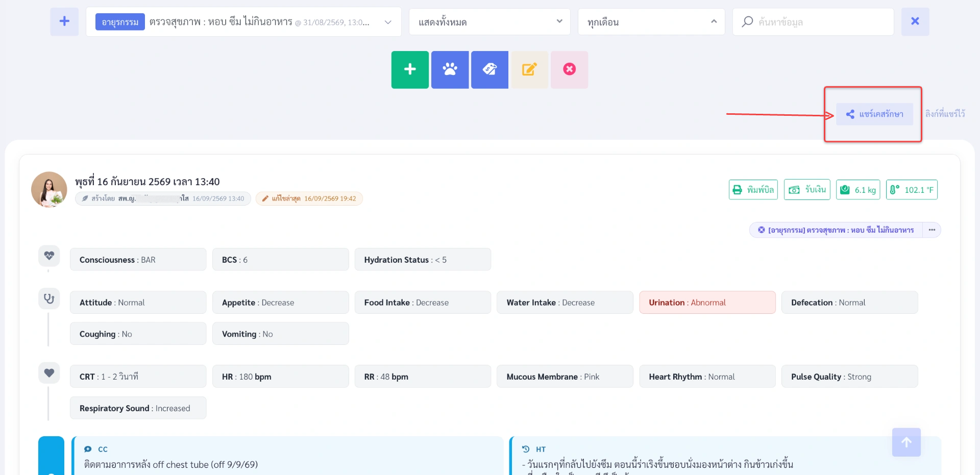The image size is (980, 475).
Task: Click the paw print pet button
Action: click(450, 69)
